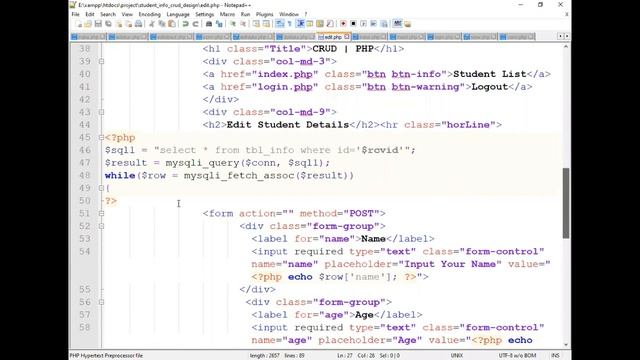Toggle synchronized horizontal scrolling
The image size is (640, 360).
[266, 24]
